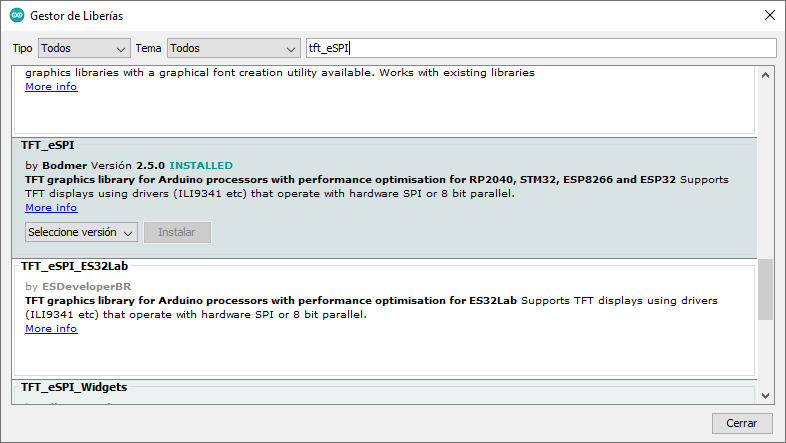
Task: Click the Instalar button
Action: click(x=177, y=233)
